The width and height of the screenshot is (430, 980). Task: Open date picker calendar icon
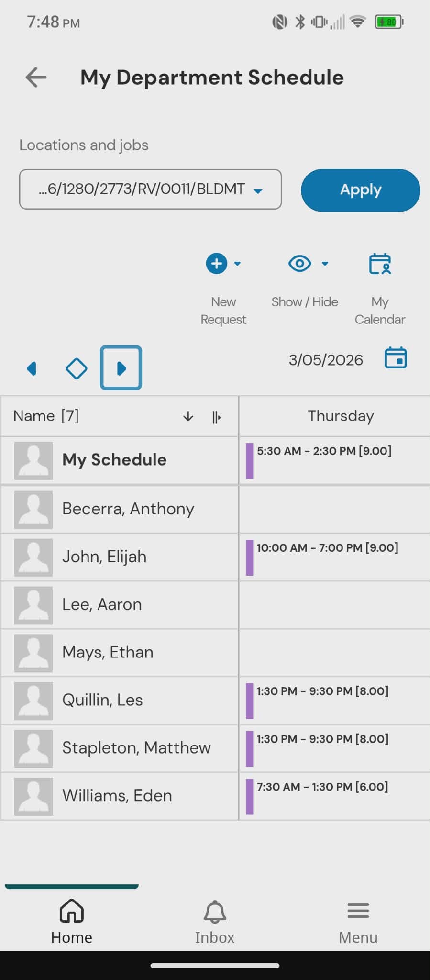pos(396,358)
